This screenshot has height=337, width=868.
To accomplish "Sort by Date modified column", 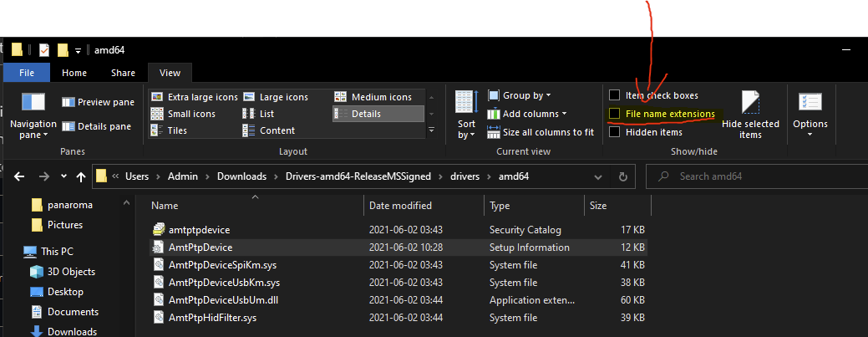I will point(424,206).
